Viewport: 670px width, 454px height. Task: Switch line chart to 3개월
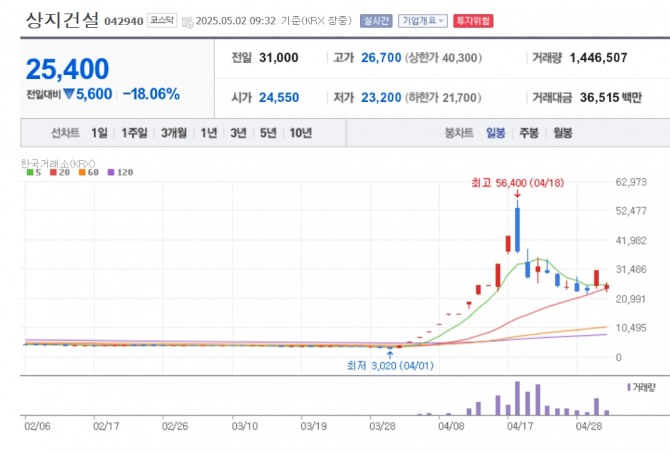(174, 132)
